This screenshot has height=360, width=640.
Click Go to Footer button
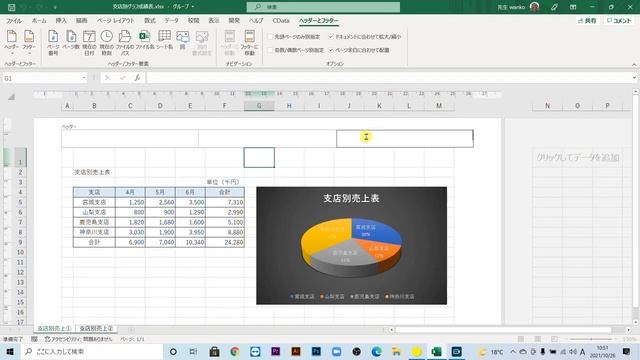pos(249,42)
